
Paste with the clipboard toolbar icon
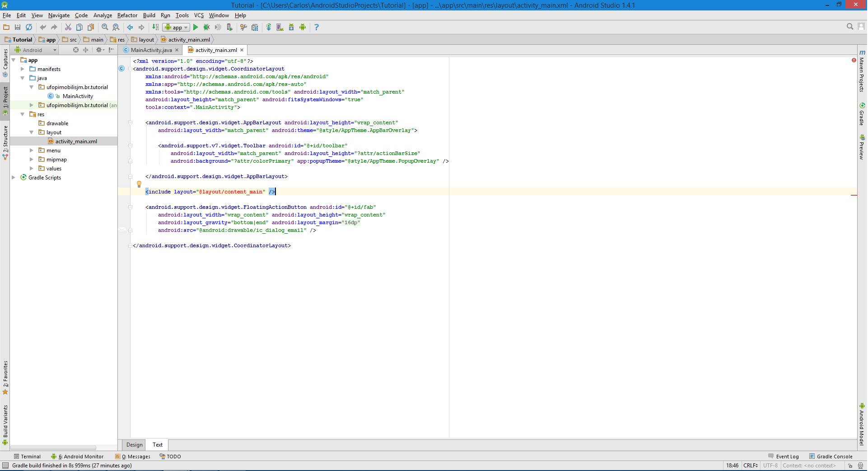tap(91, 27)
